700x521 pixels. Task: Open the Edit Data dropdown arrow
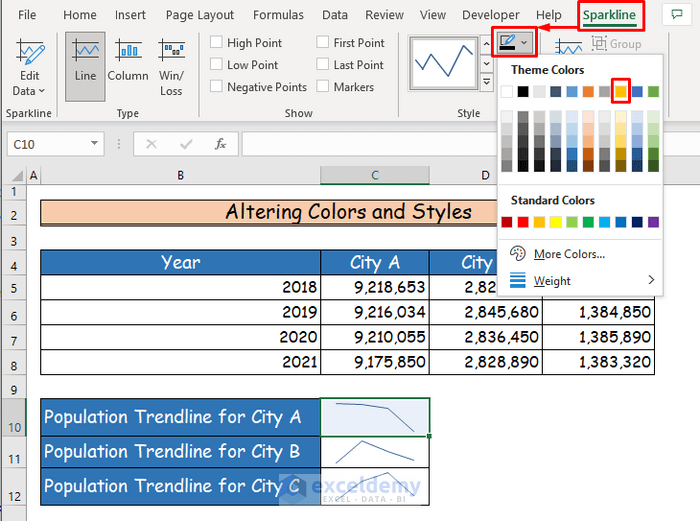pyautogui.click(x=43, y=91)
